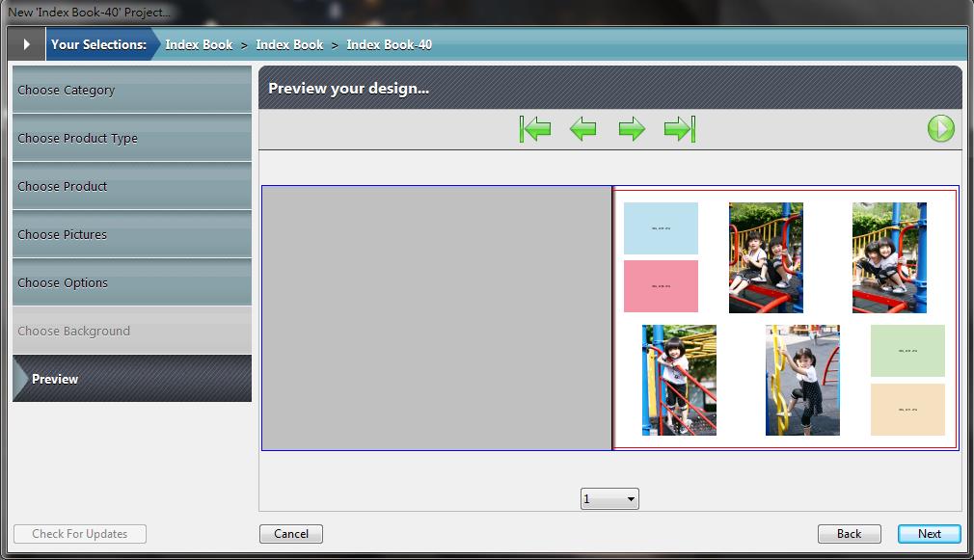The image size is (974, 560).
Task: Go to next page with right green arrow
Action: click(x=632, y=129)
